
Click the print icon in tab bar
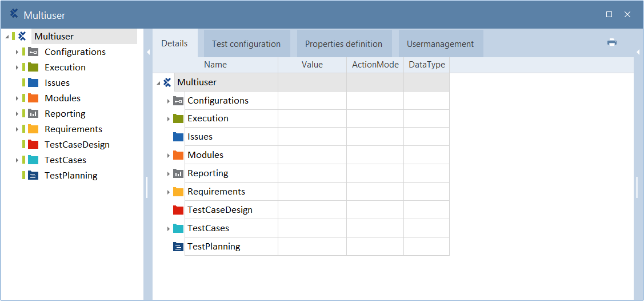click(612, 42)
